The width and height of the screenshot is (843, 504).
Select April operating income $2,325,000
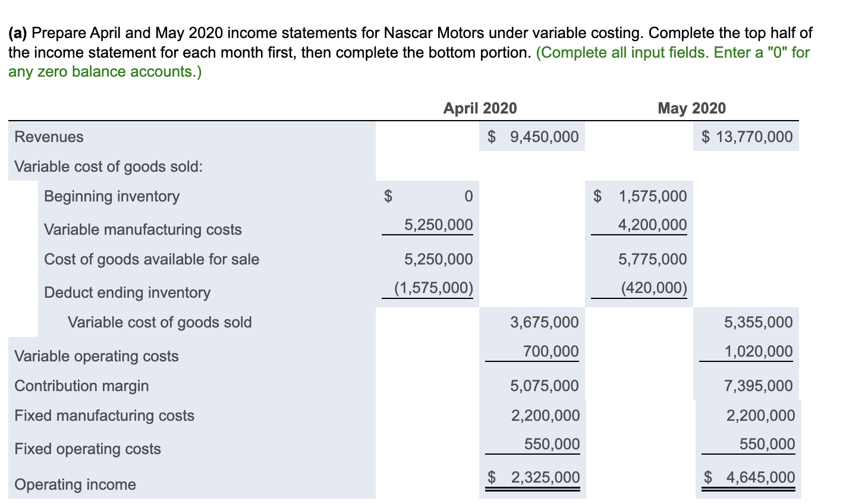coord(533,478)
